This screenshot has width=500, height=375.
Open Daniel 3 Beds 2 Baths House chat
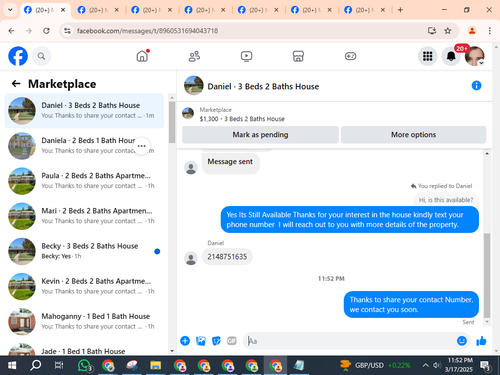(84, 111)
